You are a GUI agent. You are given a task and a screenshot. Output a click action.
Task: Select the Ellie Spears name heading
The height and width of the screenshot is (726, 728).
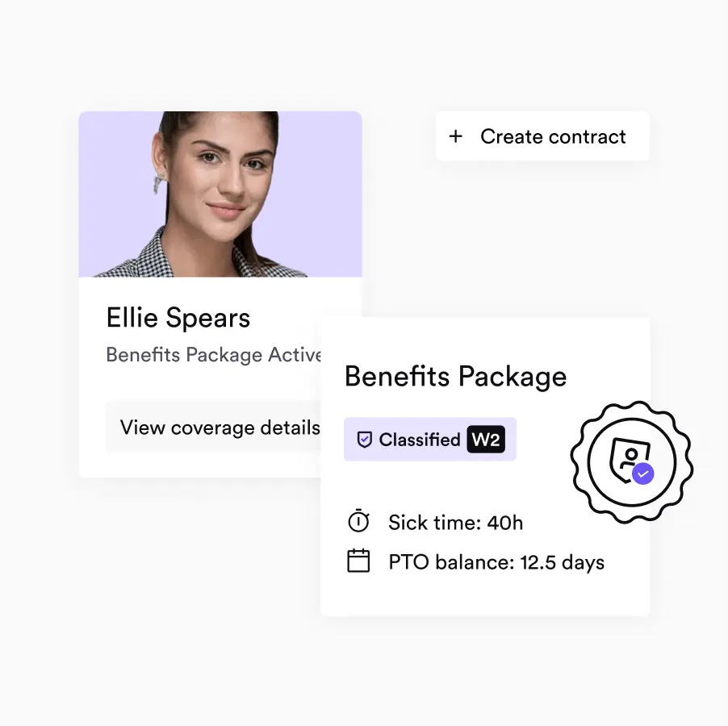178,319
